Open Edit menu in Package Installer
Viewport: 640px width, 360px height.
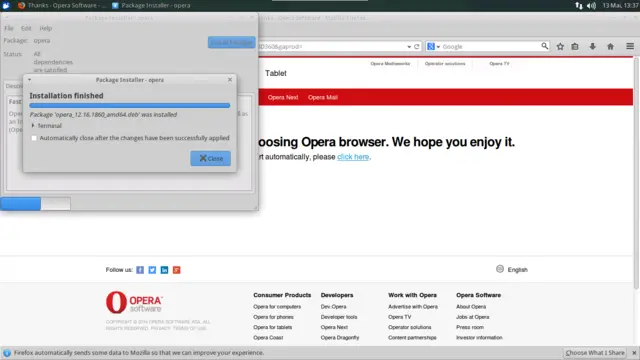click(26, 28)
